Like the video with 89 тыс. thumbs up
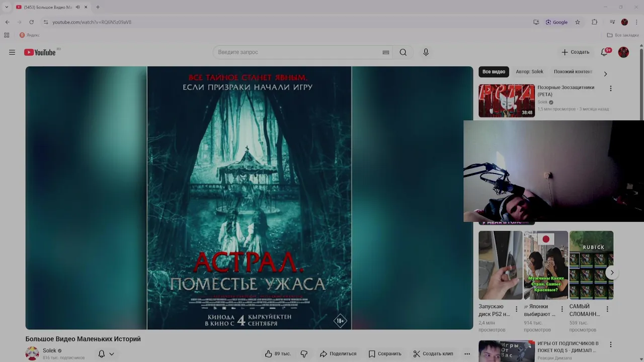 [x=278, y=353]
